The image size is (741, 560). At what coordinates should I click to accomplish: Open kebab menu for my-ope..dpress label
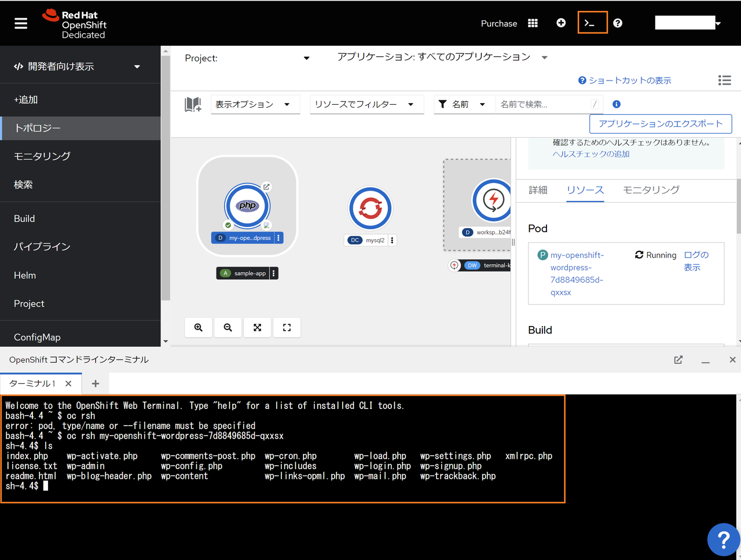(278, 238)
